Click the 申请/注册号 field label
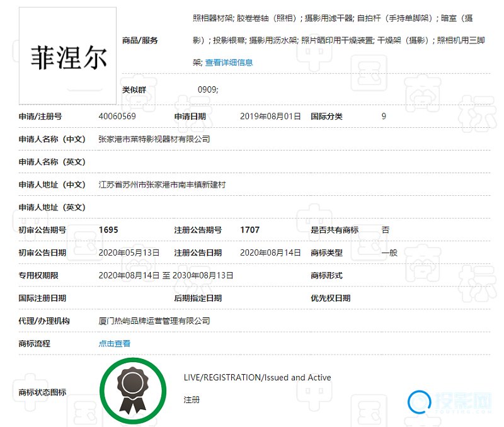Image resolution: width=504 pixels, height=427 pixels. (x=40, y=117)
